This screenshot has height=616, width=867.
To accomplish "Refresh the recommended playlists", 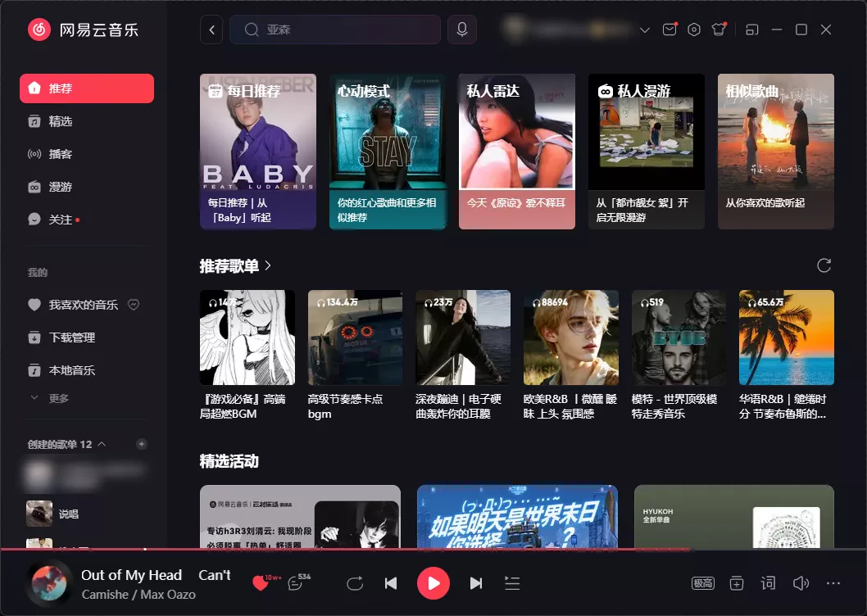I will (x=824, y=265).
